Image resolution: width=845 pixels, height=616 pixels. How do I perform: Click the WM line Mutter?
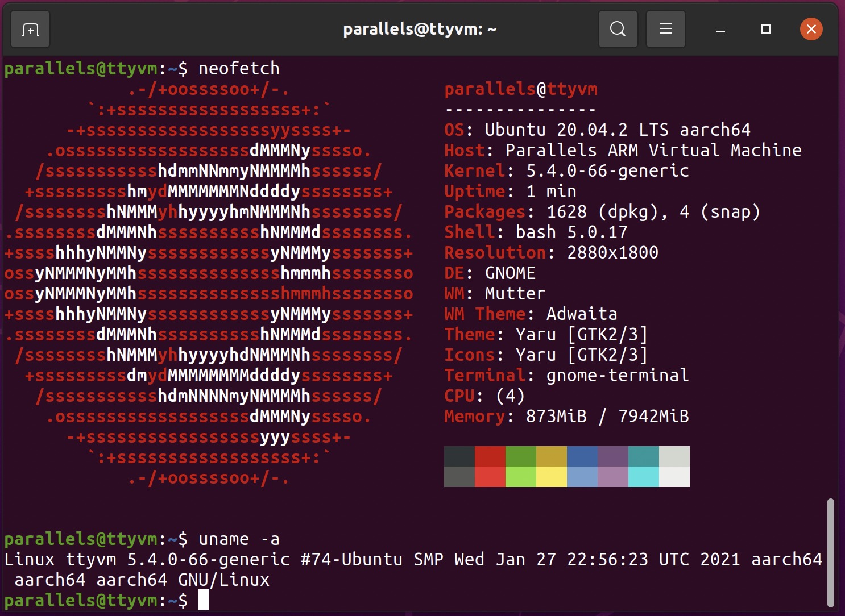point(495,294)
